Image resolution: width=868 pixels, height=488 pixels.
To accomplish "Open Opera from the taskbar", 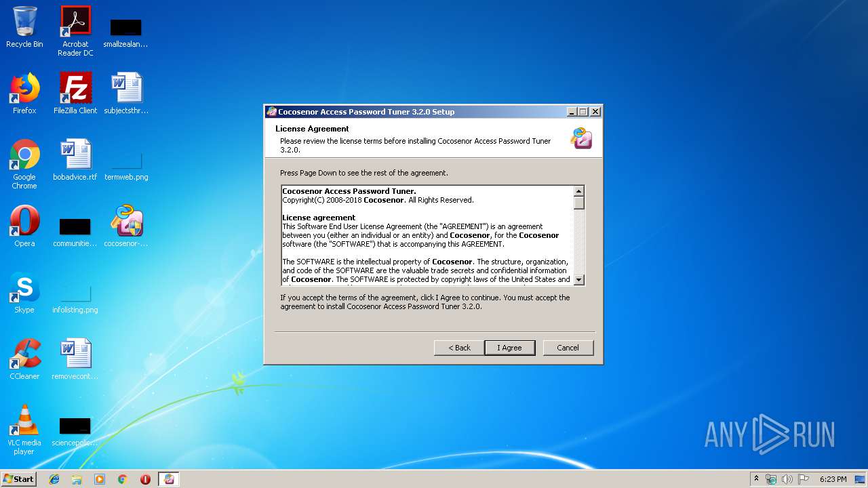I will click(x=145, y=479).
